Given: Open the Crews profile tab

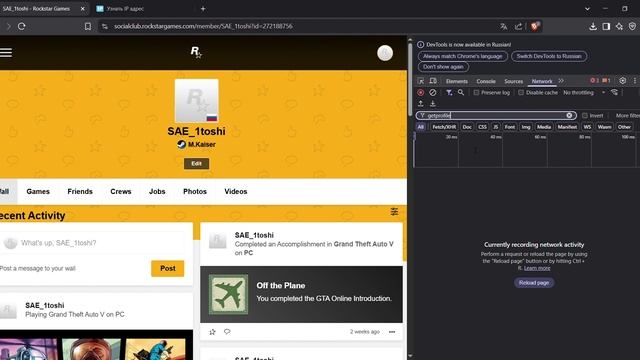Looking at the screenshot, I should click(121, 191).
